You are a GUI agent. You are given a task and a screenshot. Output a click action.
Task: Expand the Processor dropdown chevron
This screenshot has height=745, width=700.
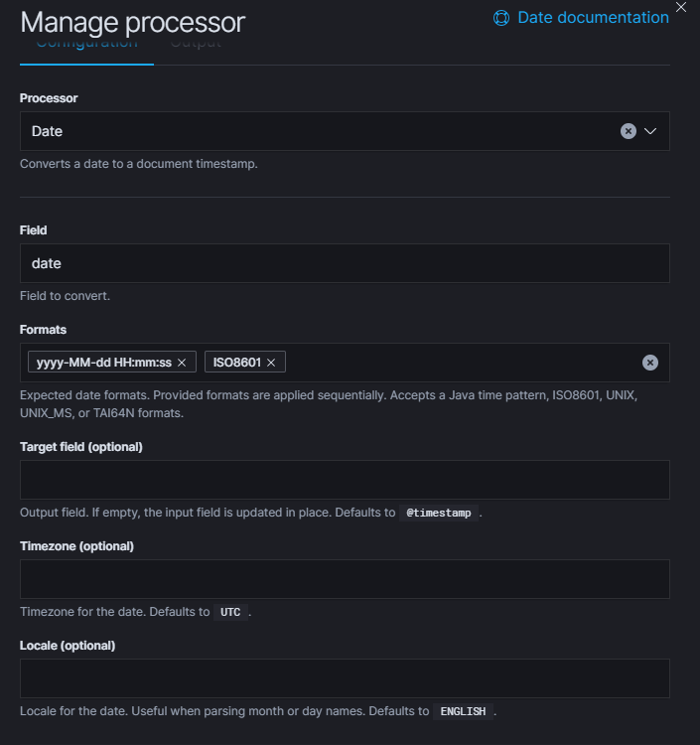pyautogui.click(x=651, y=131)
